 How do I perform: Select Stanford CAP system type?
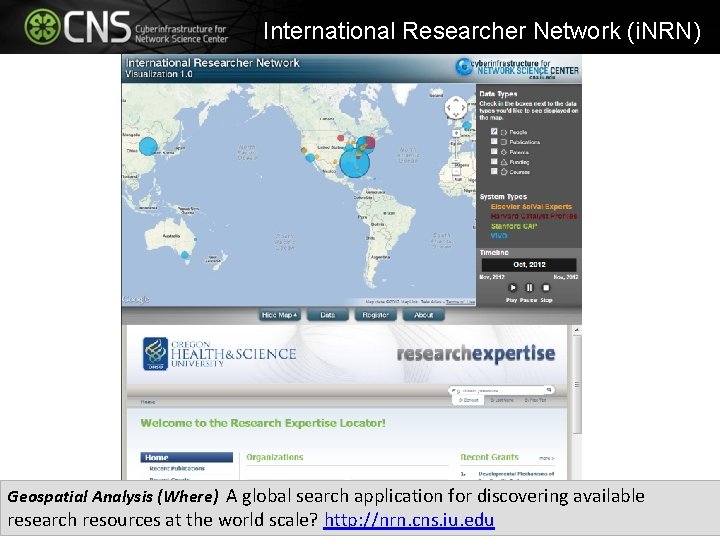point(513,226)
